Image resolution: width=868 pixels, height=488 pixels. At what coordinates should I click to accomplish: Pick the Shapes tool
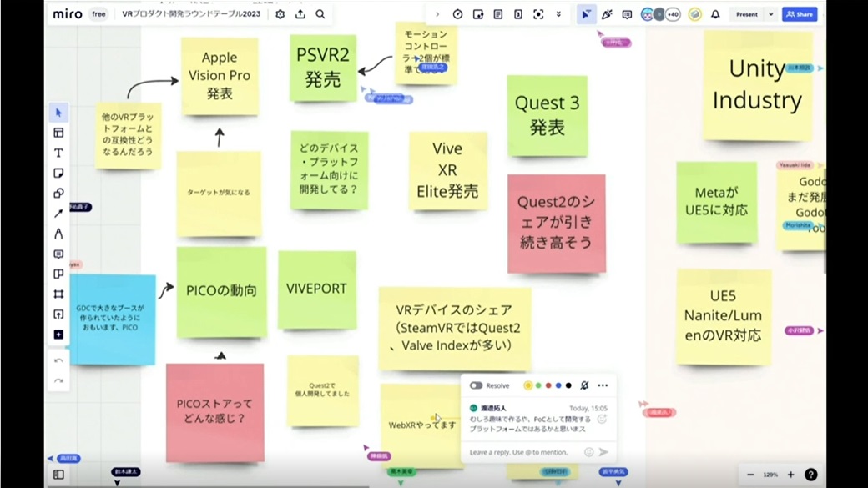tap(58, 193)
